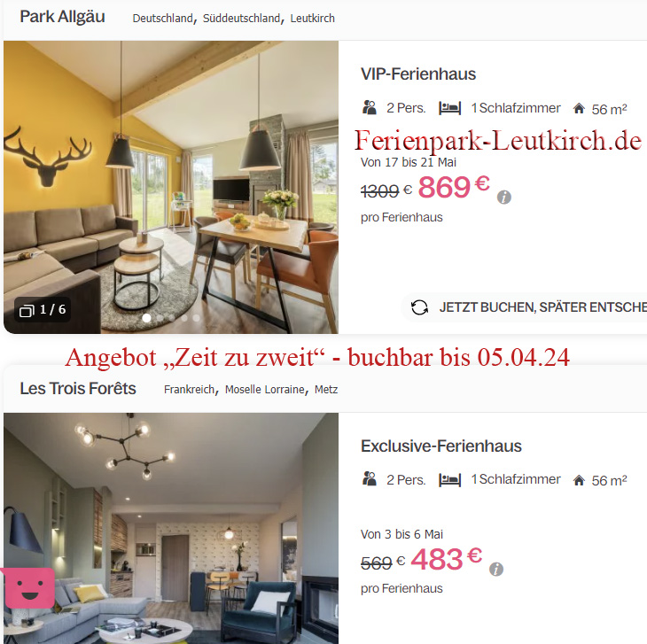647x644 pixels.
Task: Click the bed icon of VIP-Ferienhaus
Action: pyautogui.click(x=449, y=108)
